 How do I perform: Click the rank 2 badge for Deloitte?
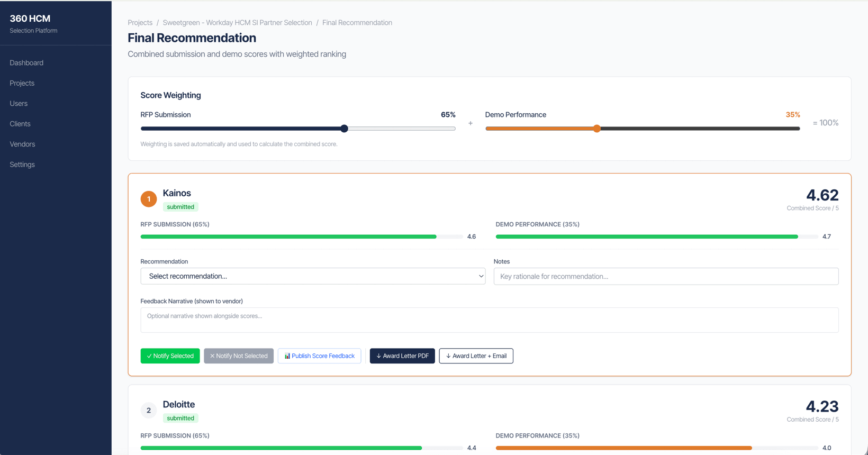click(149, 410)
